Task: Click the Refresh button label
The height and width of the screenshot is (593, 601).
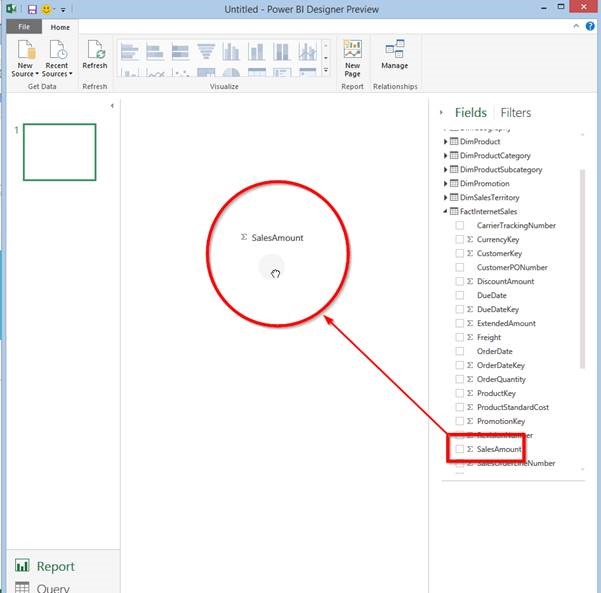Action: pyautogui.click(x=95, y=66)
